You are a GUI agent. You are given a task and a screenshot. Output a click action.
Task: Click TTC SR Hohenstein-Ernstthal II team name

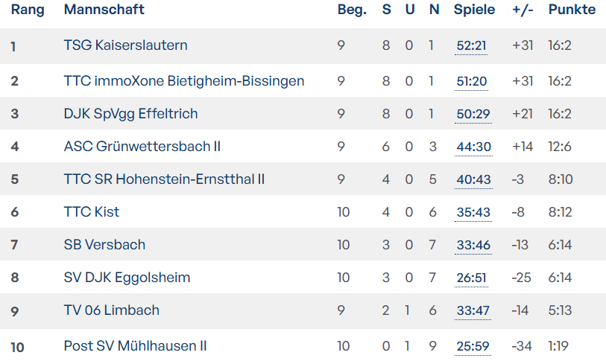tap(164, 179)
